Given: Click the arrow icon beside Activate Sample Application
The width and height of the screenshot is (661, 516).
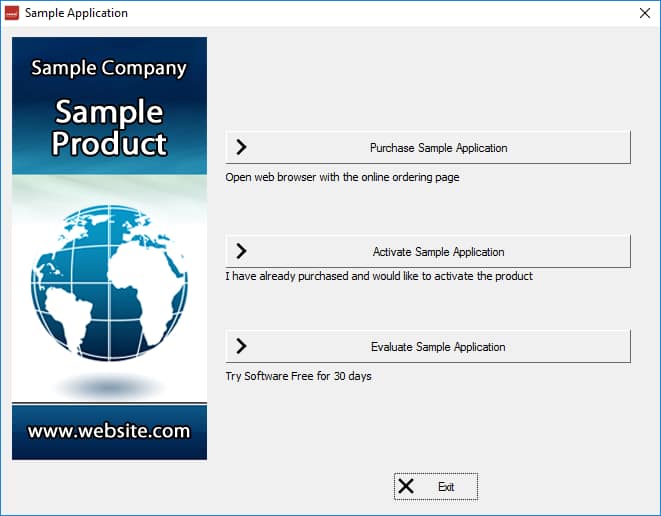Looking at the screenshot, I should (x=241, y=251).
